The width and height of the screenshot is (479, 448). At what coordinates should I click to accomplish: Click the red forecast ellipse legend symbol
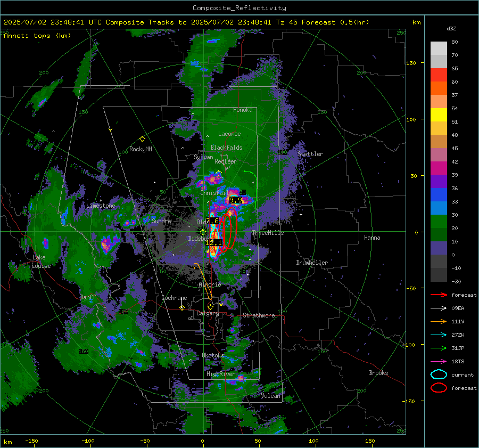point(439,388)
